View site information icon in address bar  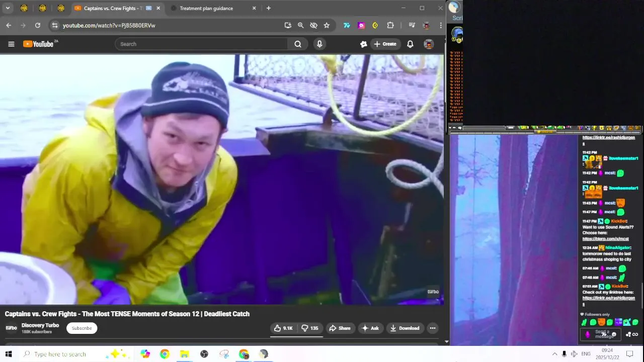tap(55, 25)
